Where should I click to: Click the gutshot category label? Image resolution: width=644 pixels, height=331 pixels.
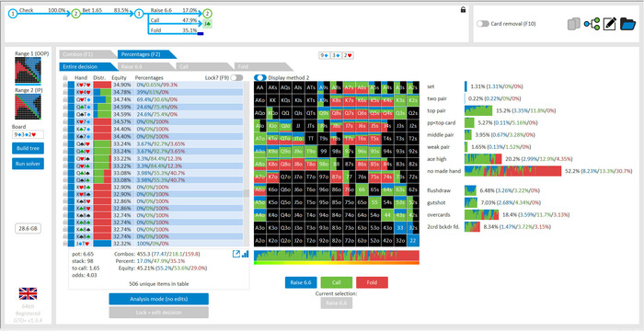click(435, 203)
